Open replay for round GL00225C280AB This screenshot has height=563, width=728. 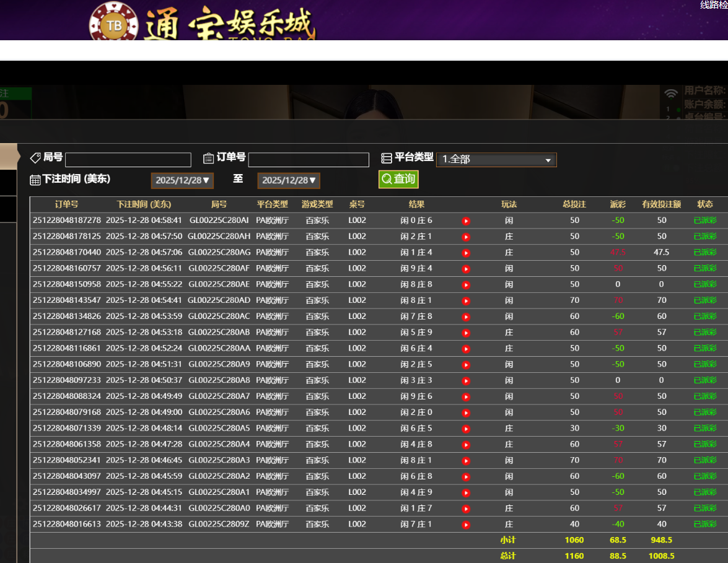click(x=466, y=333)
